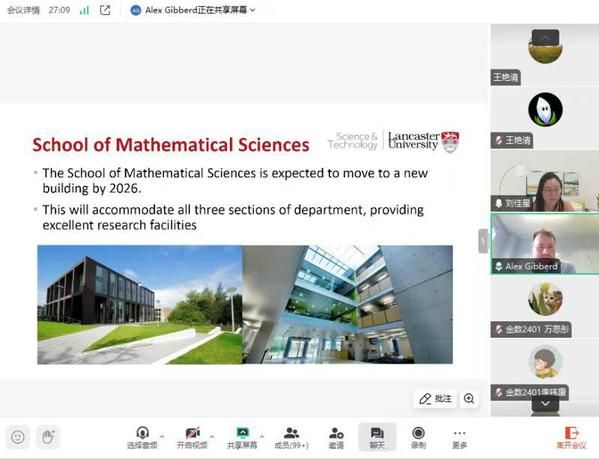
Task: Open 会议详情 meeting details
Action: point(23,10)
